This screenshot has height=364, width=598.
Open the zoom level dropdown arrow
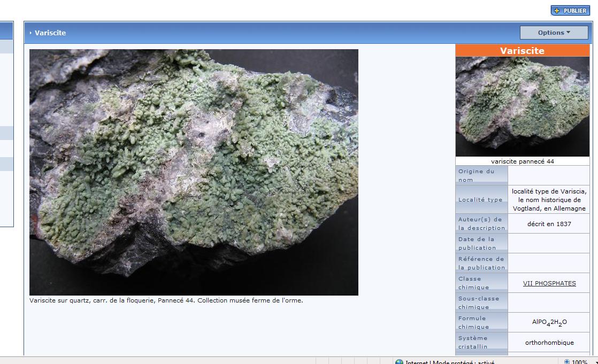[x=596, y=362]
